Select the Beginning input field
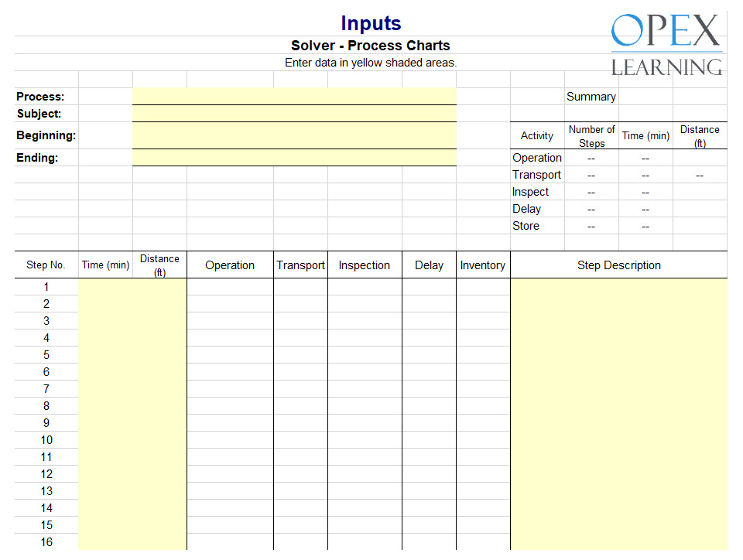This screenshot has height=560, width=743. tap(294, 135)
